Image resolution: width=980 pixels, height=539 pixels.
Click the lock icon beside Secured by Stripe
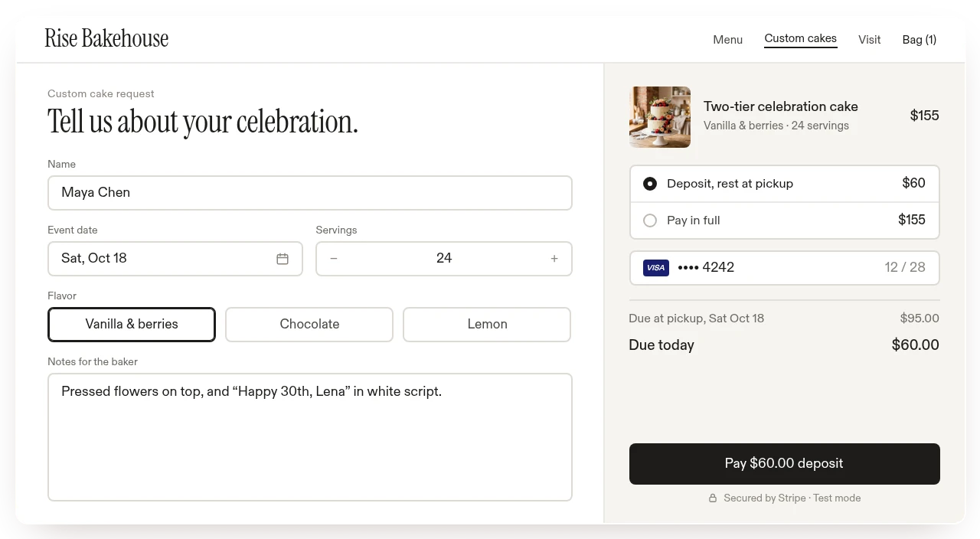[713, 498]
